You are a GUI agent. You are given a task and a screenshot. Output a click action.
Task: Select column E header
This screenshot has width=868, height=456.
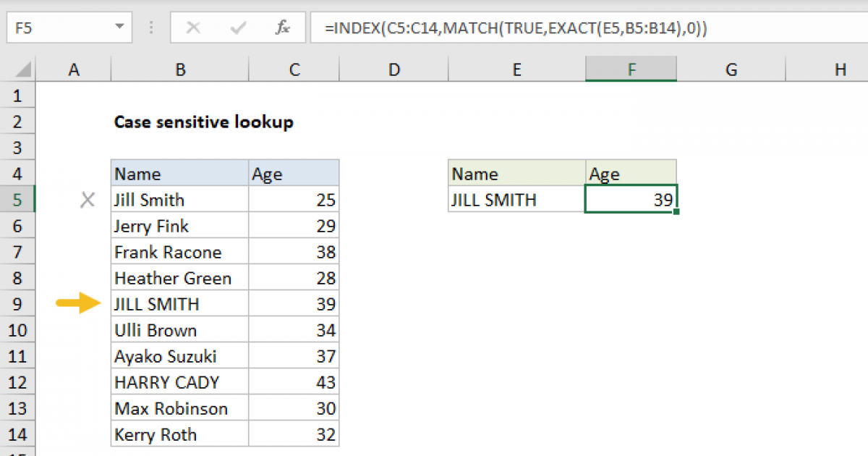point(516,69)
